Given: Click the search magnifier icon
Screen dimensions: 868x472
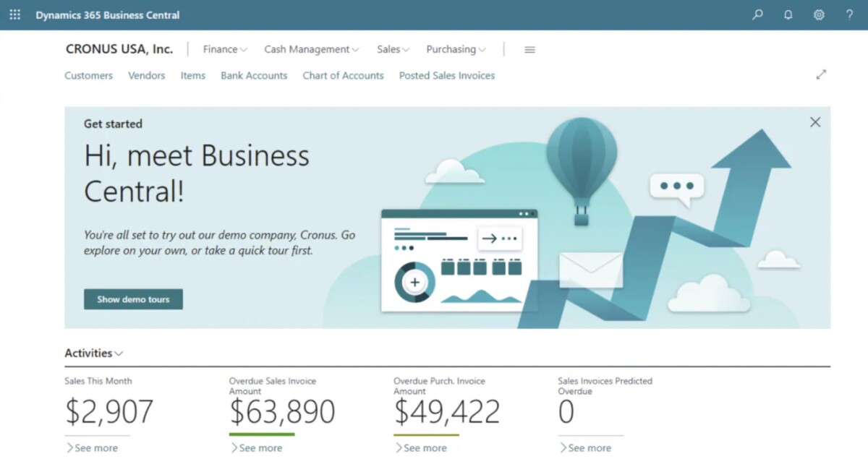Looking at the screenshot, I should 757,14.
